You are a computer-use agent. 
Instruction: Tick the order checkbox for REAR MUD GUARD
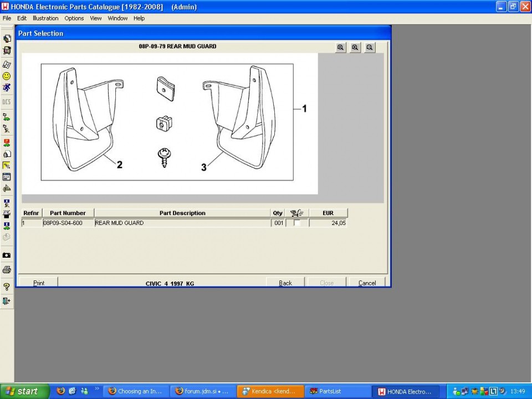pos(297,223)
